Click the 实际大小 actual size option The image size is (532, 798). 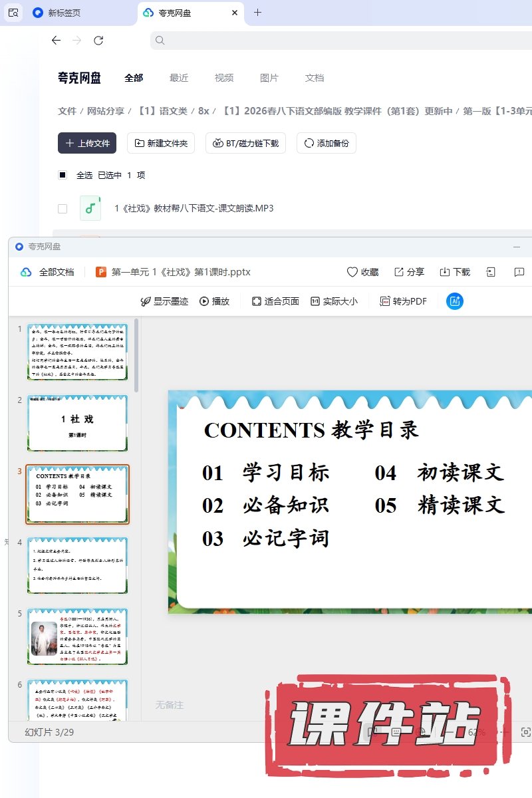coord(334,301)
